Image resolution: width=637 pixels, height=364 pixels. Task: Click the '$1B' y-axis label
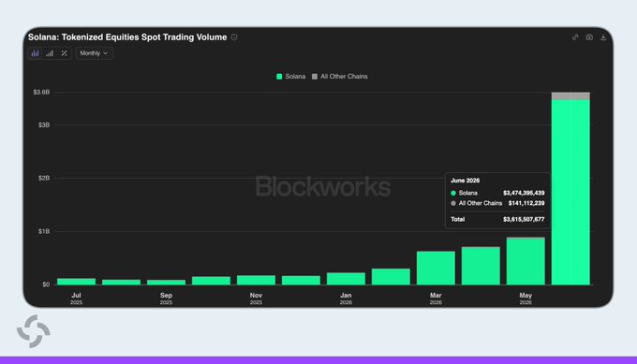(x=44, y=231)
